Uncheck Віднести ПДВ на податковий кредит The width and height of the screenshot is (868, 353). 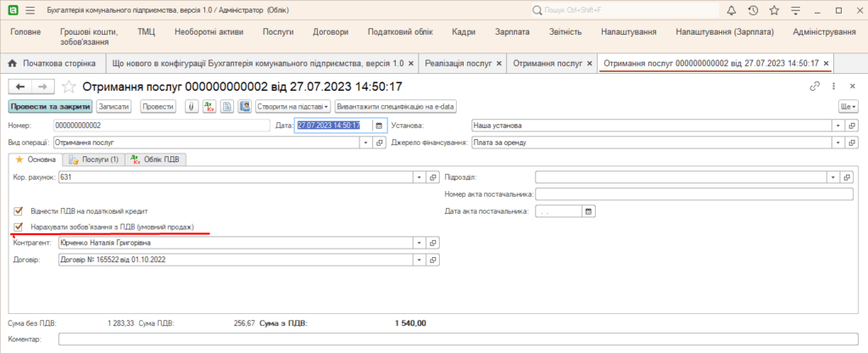point(19,210)
